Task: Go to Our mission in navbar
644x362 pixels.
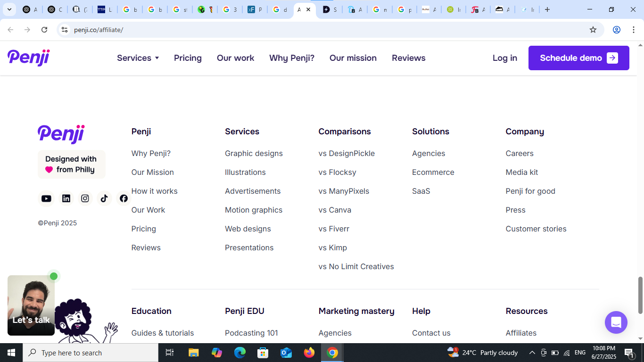Action: (x=353, y=58)
